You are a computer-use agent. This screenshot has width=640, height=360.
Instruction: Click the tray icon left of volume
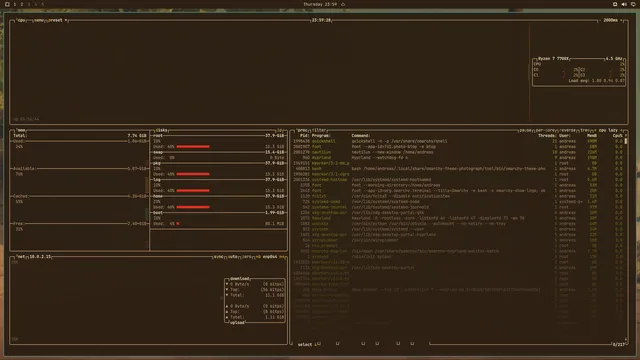pyautogui.click(x=615, y=4)
